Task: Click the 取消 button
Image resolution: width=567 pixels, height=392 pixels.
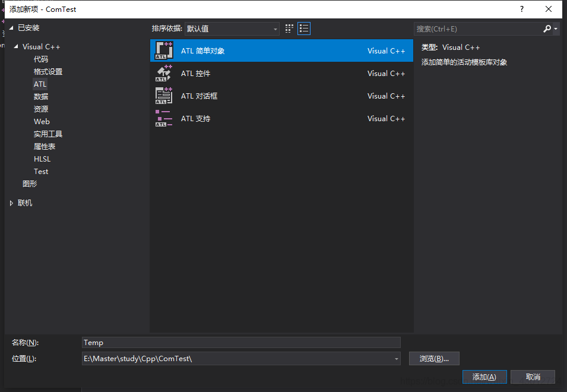Action: [533, 377]
